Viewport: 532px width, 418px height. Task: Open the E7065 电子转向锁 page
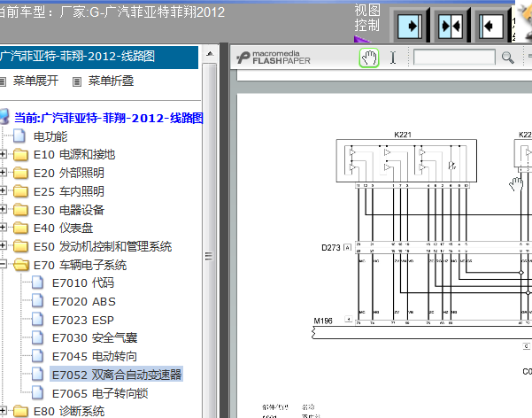pos(100,393)
